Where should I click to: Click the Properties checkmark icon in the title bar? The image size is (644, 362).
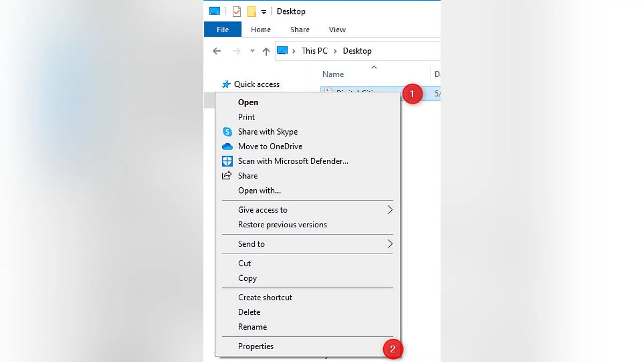(237, 11)
